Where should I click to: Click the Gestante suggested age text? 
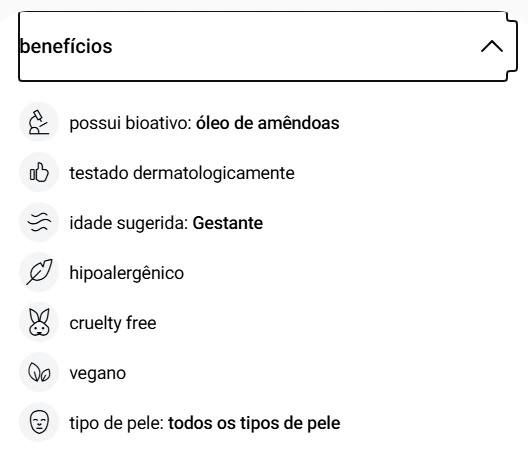(x=228, y=223)
